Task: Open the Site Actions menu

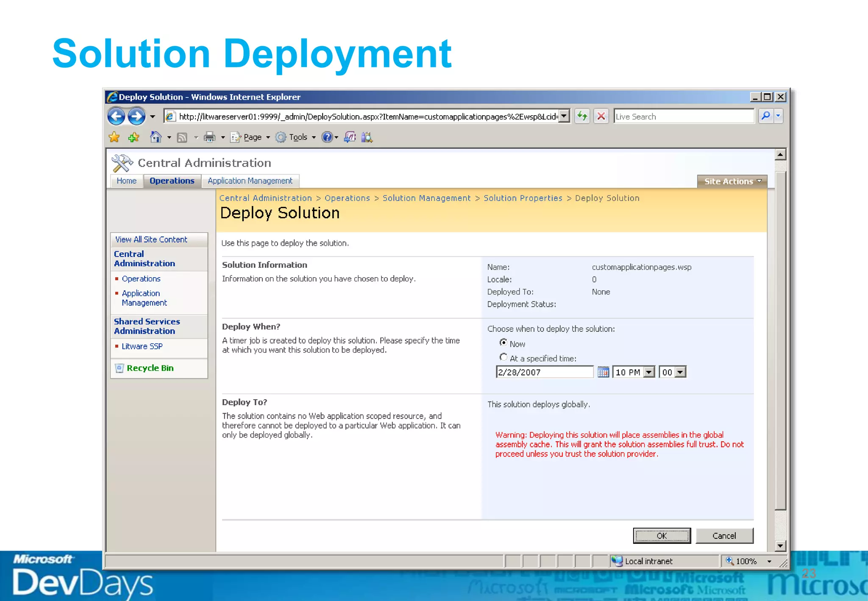Action: [732, 181]
